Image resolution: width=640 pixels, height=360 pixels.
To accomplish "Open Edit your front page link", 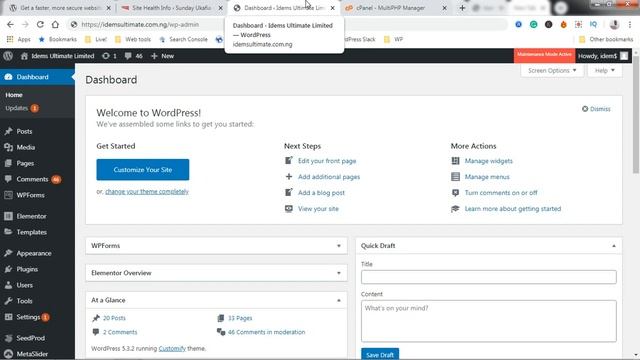I will tap(327, 161).
